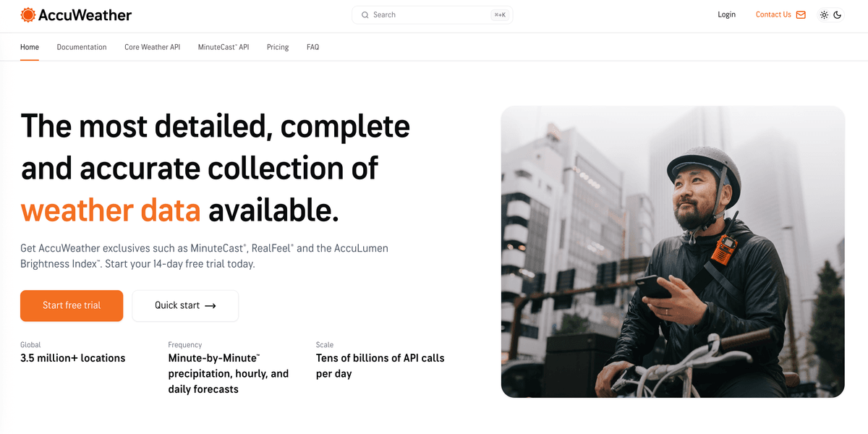Viewport: 868px width, 434px height.
Task: Switch to light theme using sun icon
Action: click(823, 14)
